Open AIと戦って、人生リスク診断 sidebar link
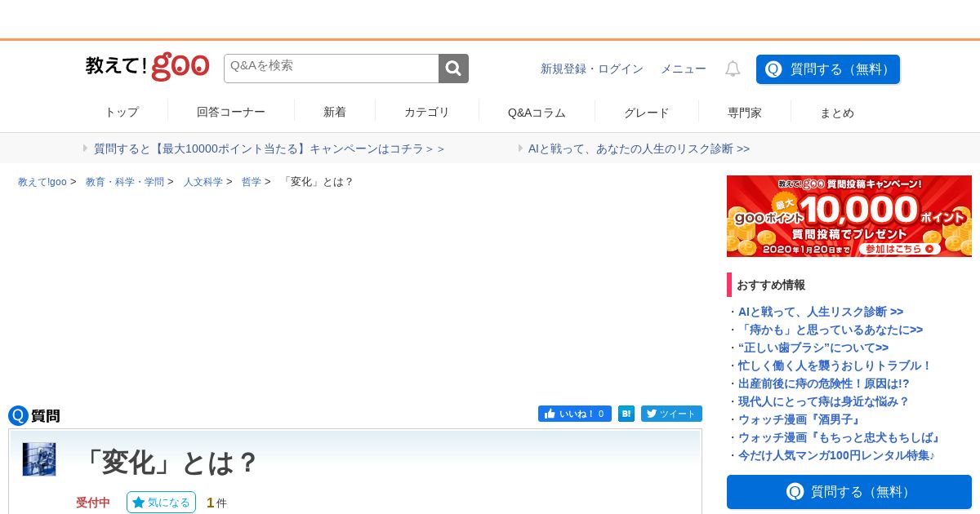Image resolution: width=980 pixels, height=514 pixels. point(821,312)
